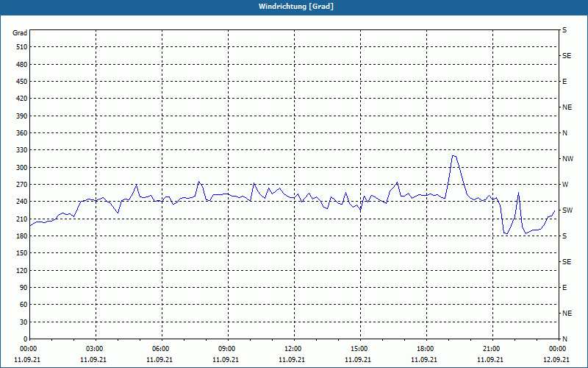Select the 30 degree axis label
The image size is (588, 368).
tap(24, 322)
